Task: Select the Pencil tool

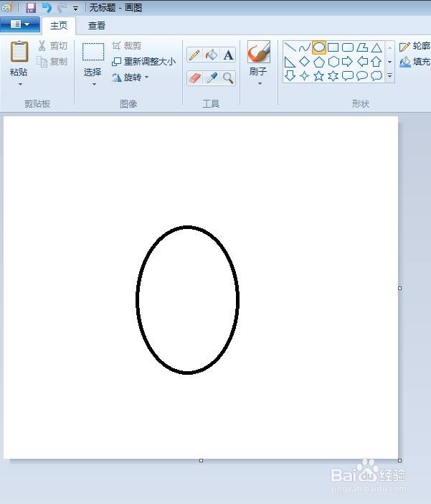Action: point(194,55)
